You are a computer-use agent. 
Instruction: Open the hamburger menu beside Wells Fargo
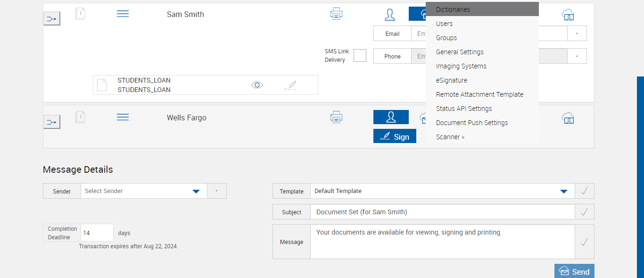tap(123, 117)
